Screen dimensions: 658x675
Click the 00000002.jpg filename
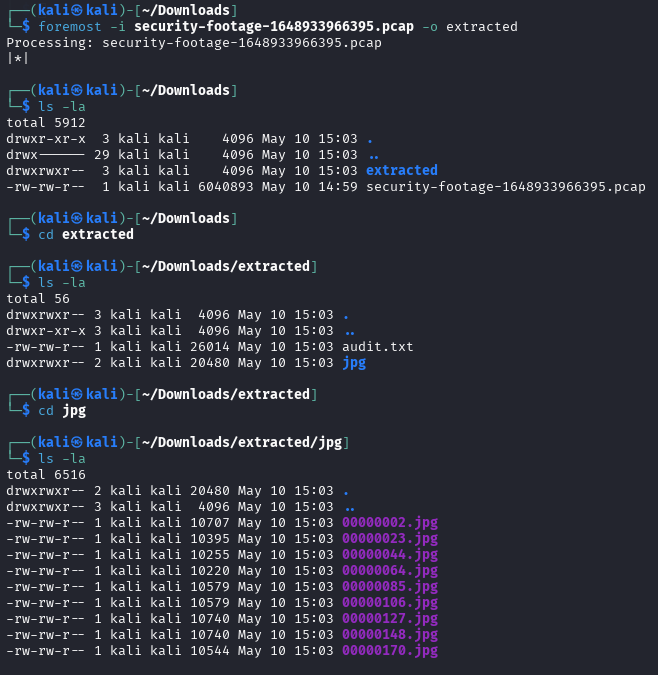[390, 523]
